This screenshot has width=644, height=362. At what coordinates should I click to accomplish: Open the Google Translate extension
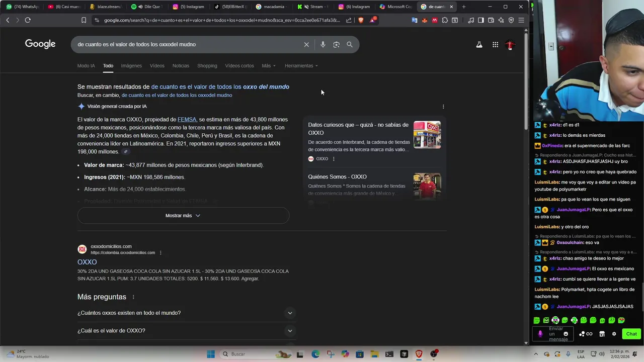click(x=415, y=20)
